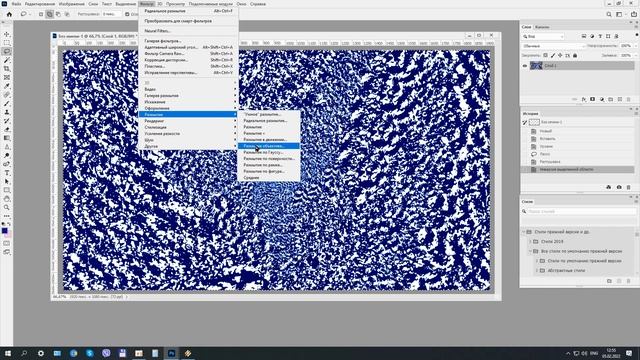
Task: Open Lasso tool preset picker in options bar
Action: click(x=26, y=14)
